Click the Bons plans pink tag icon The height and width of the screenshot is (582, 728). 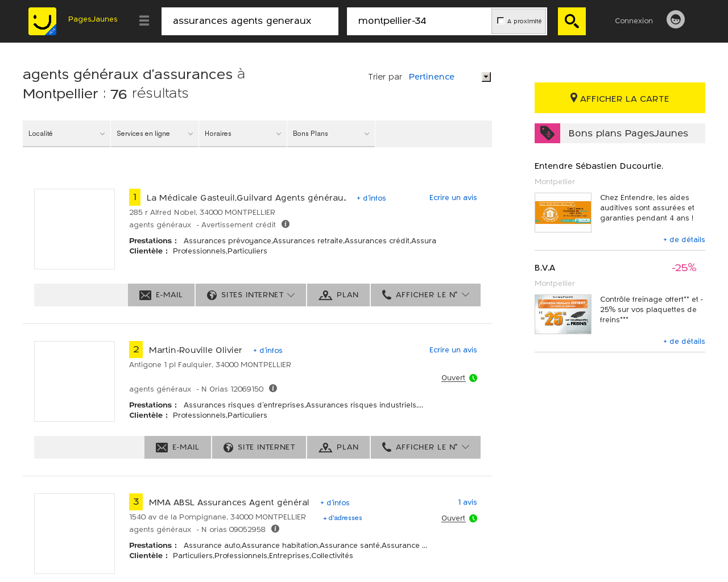[547, 133]
